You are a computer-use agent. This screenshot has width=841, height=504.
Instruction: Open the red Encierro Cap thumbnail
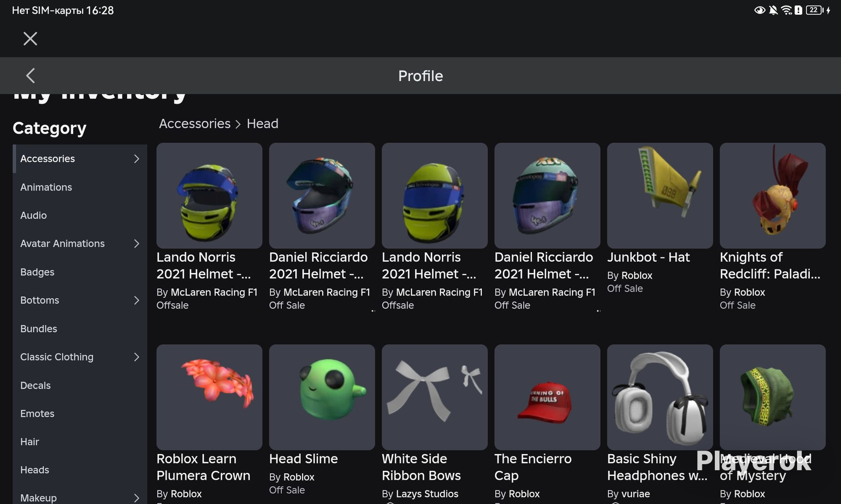click(x=547, y=397)
